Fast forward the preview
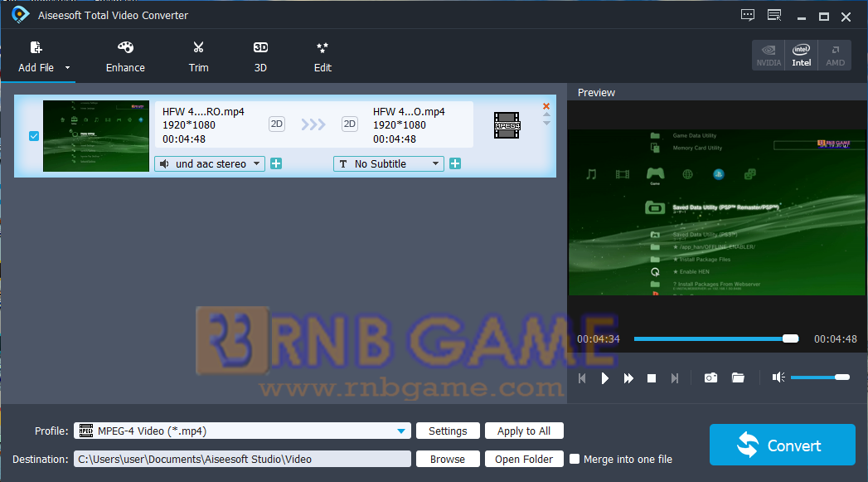The width and height of the screenshot is (868, 482). click(x=628, y=377)
